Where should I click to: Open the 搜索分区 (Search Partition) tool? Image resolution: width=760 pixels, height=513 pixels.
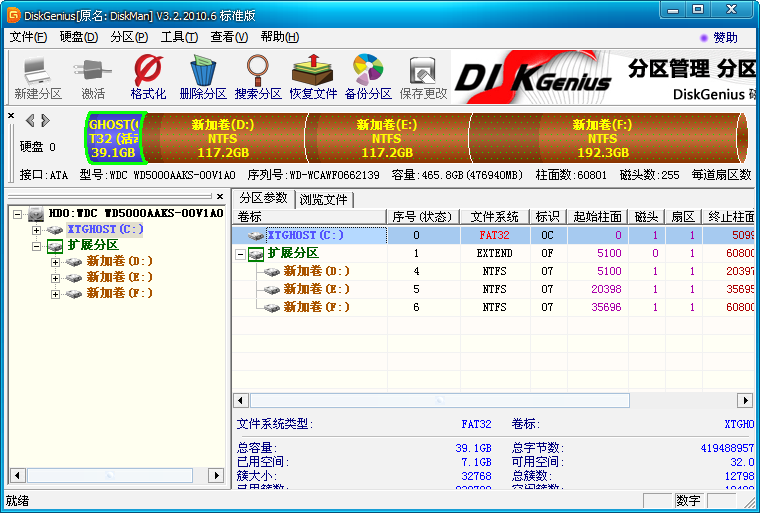[258, 77]
